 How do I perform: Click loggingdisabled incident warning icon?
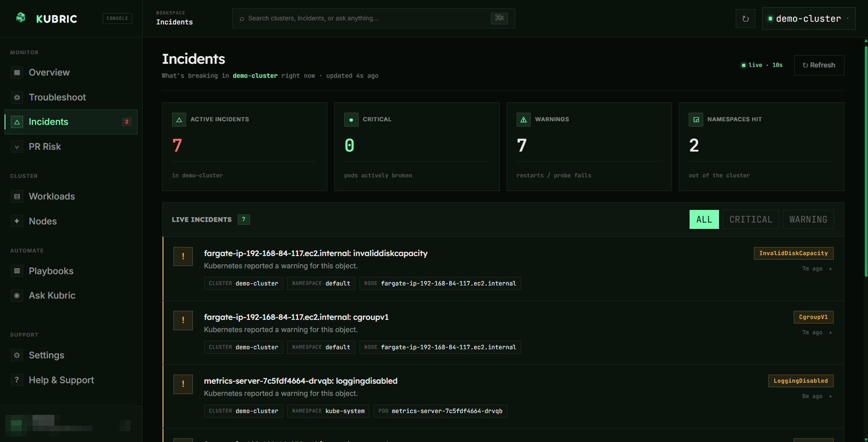(x=183, y=384)
